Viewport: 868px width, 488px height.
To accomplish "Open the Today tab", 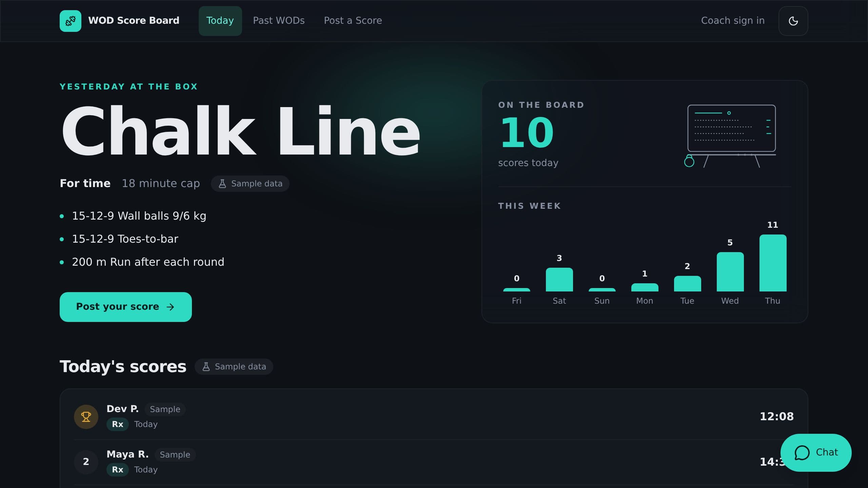I will [x=220, y=21].
